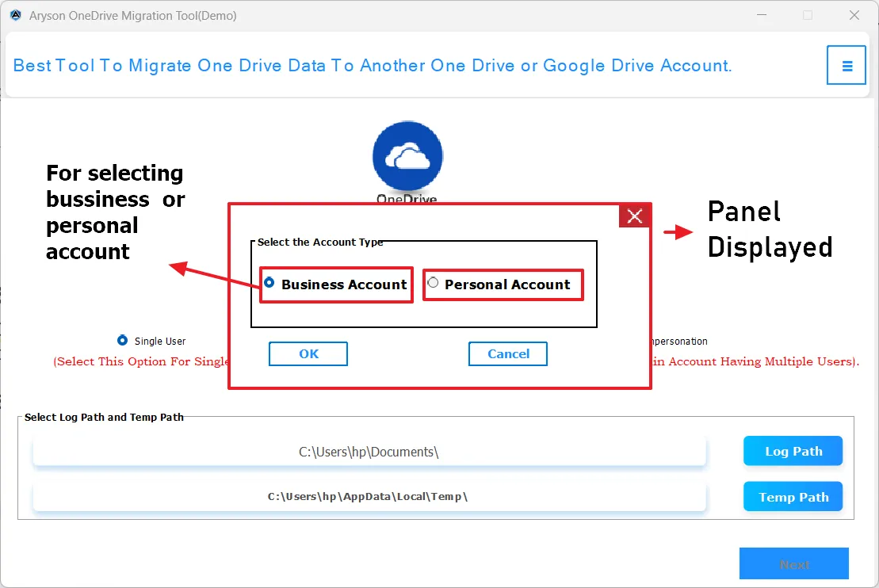Click the Select the Account Type group heading

click(320, 242)
